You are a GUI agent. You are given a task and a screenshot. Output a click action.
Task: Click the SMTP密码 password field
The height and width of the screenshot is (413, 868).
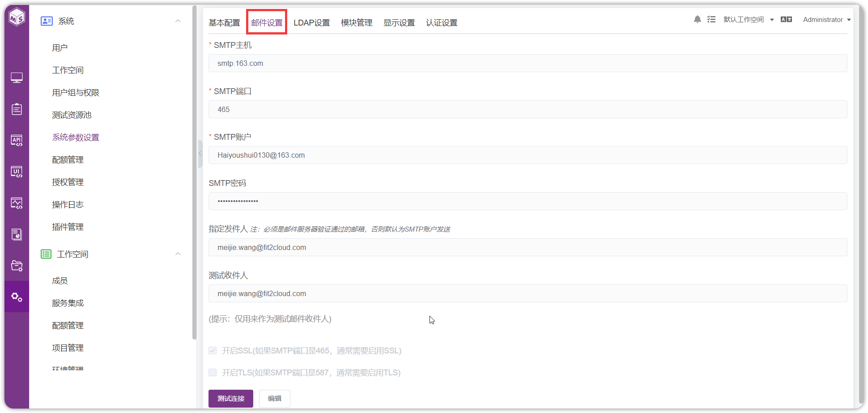point(528,201)
